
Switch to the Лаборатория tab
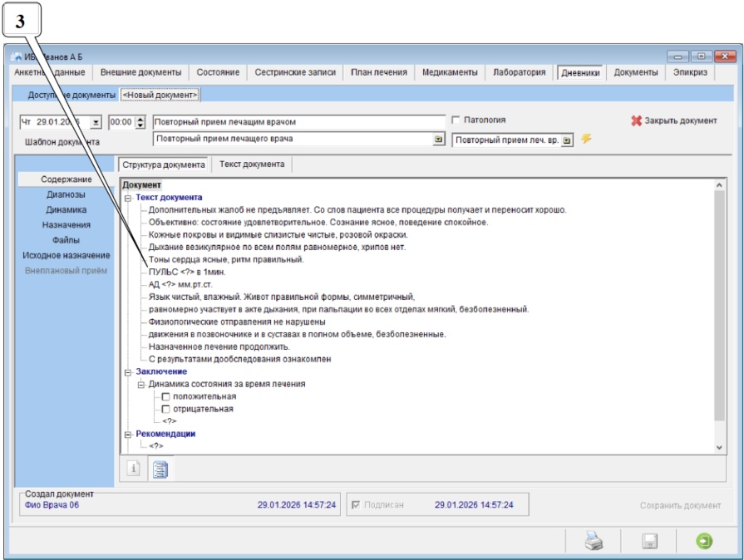coord(519,72)
